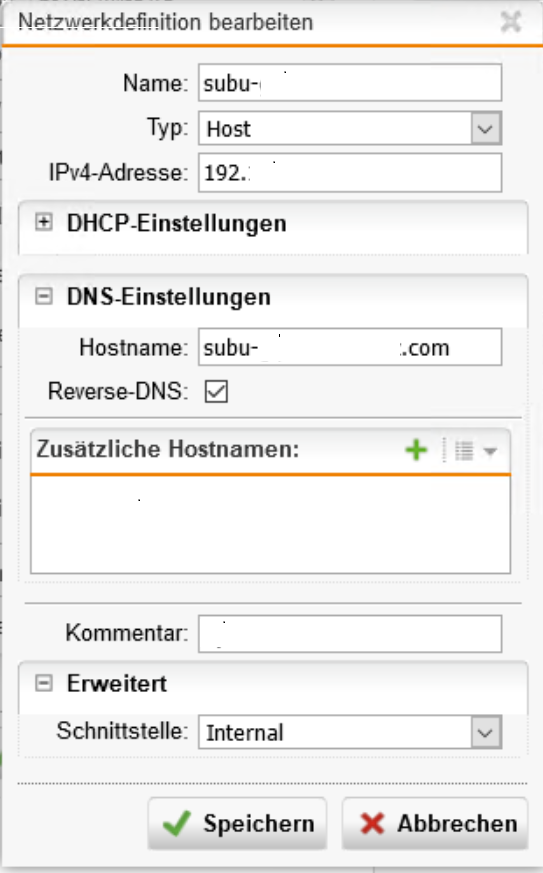Click the red X icon on Abbrechen
Screen dimensions: 543x873
[x=372, y=823]
